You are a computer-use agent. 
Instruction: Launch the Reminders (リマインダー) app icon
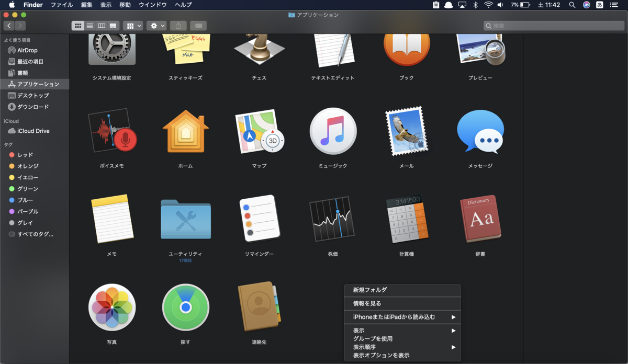(x=259, y=219)
